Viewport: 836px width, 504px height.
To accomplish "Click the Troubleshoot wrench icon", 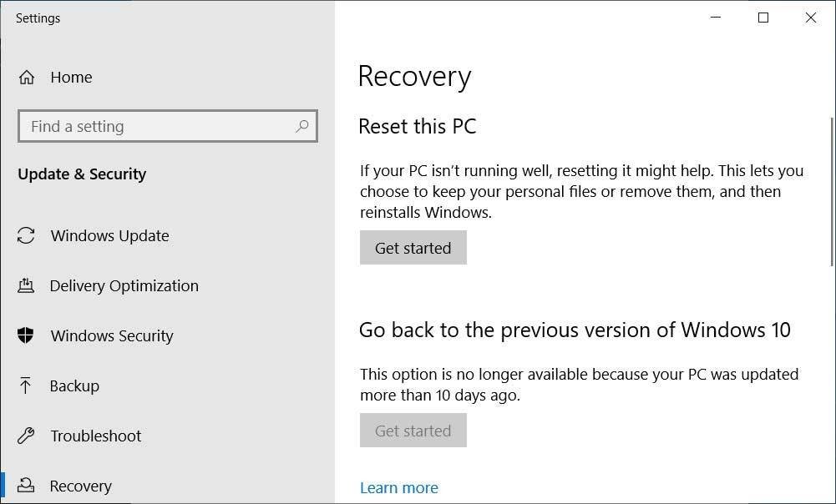I will (x=26, y=436).
